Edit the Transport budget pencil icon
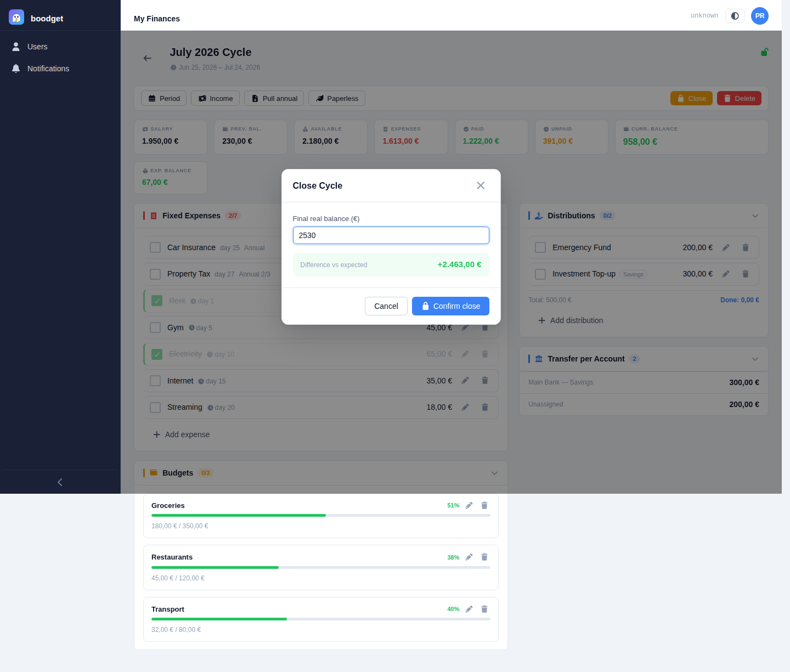This screenshot has width=790, height=672. pos(469,609)
